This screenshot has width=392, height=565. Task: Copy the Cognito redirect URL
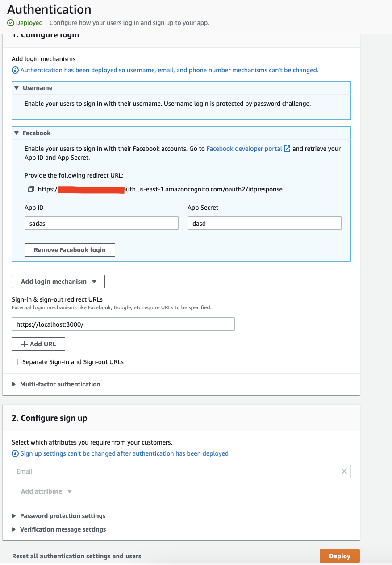click(x=31, y=189)
